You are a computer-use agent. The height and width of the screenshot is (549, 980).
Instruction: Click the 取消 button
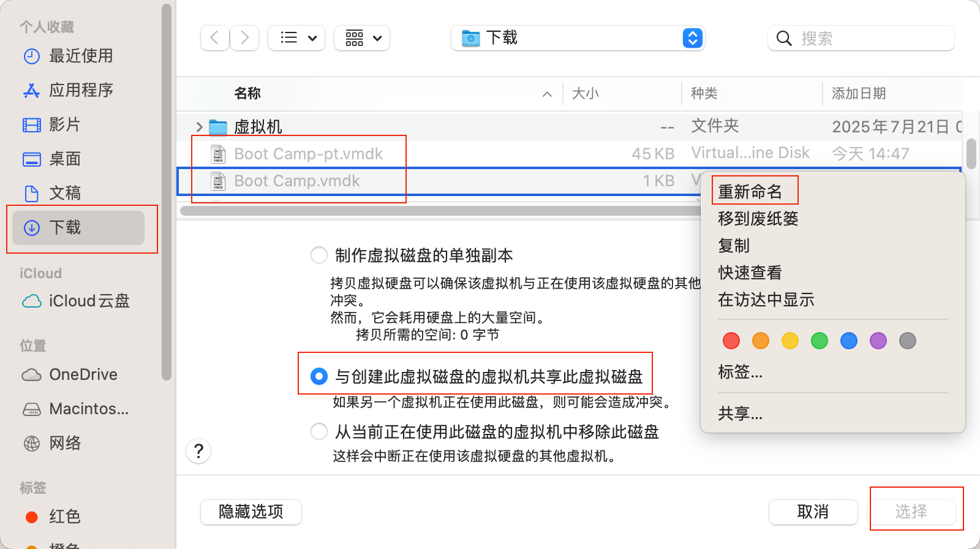(813, 512)
